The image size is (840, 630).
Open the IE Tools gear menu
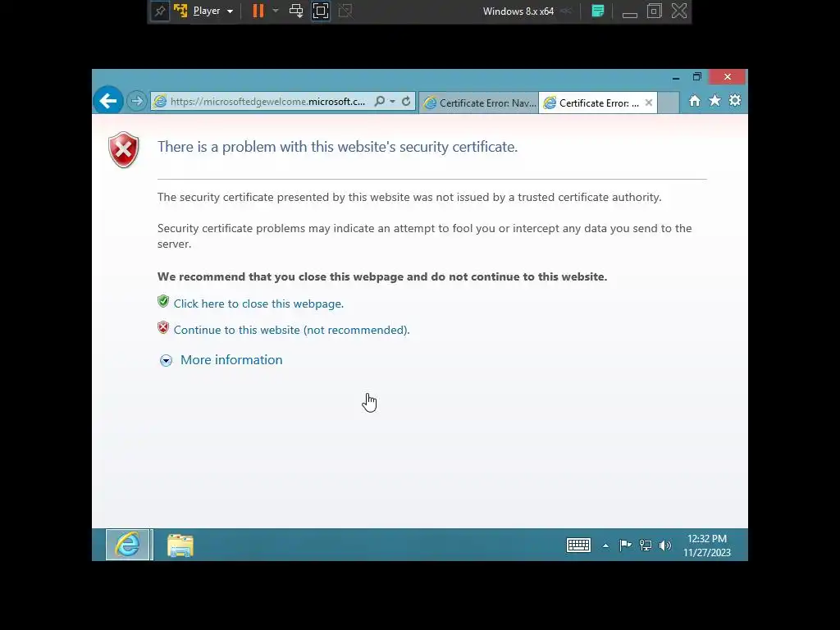coord(735,101)
